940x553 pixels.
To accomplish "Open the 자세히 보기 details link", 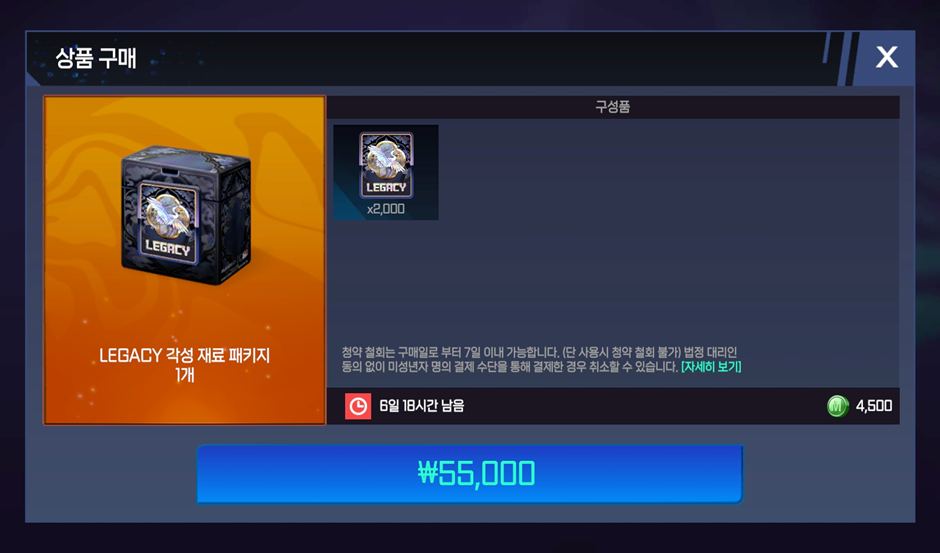I will coord(711,366).
